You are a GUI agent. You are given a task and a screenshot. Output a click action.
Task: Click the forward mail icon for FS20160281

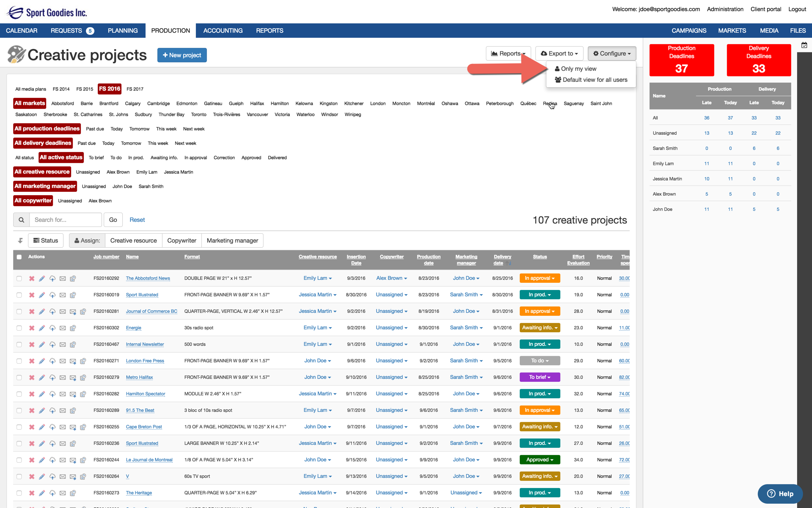point(73,312)
